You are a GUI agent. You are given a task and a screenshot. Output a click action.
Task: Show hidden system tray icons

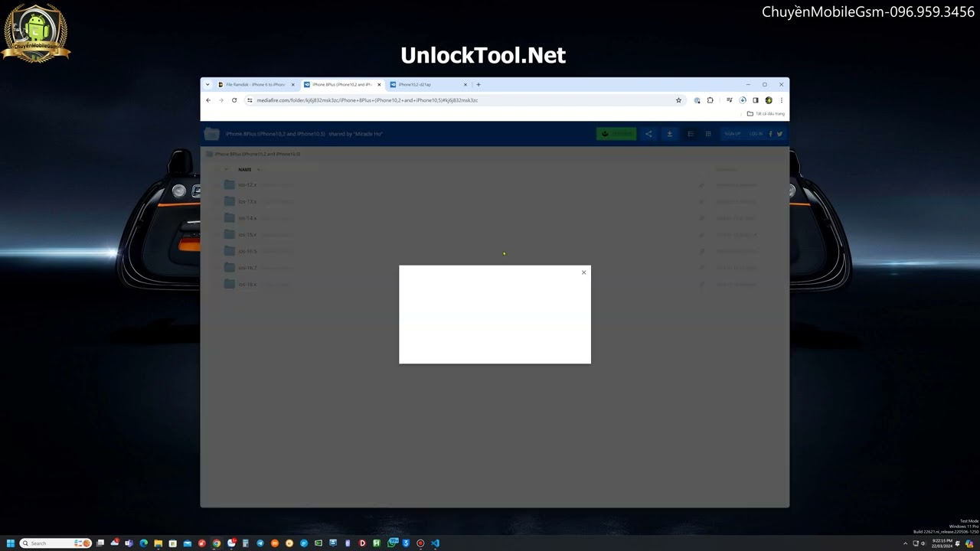click(905, 543)
